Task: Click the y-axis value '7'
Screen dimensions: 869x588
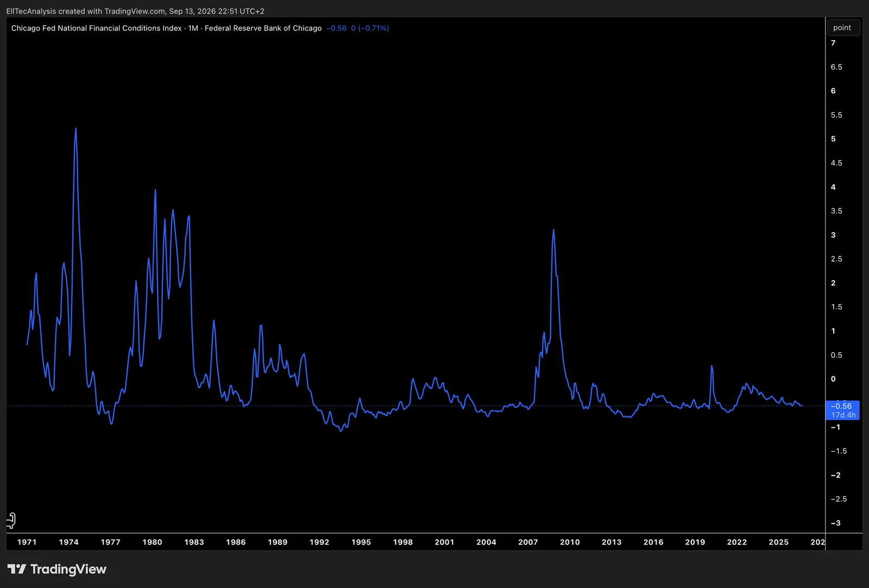Action: (833, 43)
